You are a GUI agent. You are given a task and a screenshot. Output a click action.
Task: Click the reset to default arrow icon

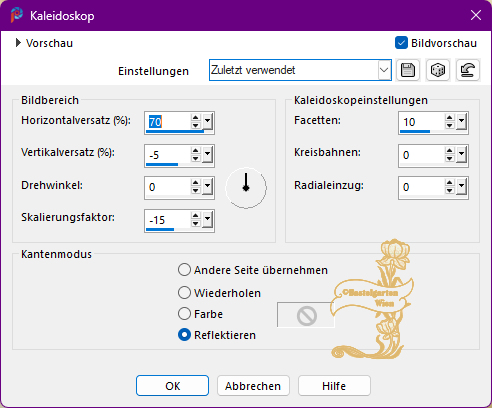pyautogui.click(x=468, y=70)
